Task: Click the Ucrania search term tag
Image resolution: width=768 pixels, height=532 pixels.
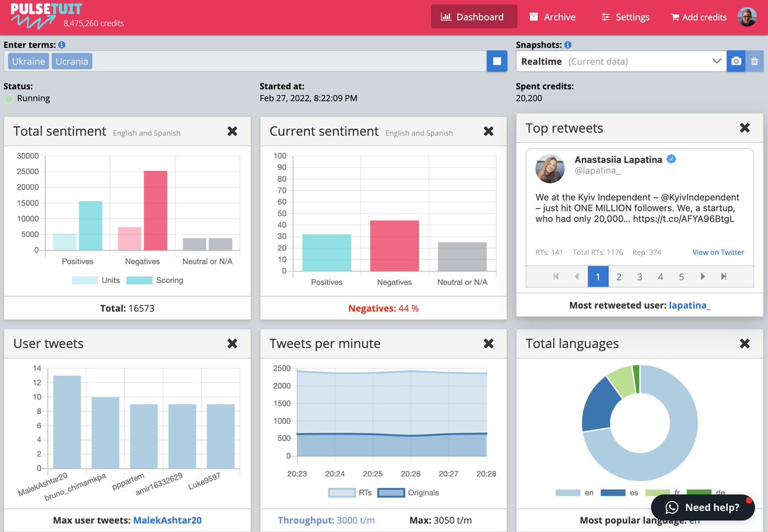Action: pyautogui.click(x=72, y=61)
